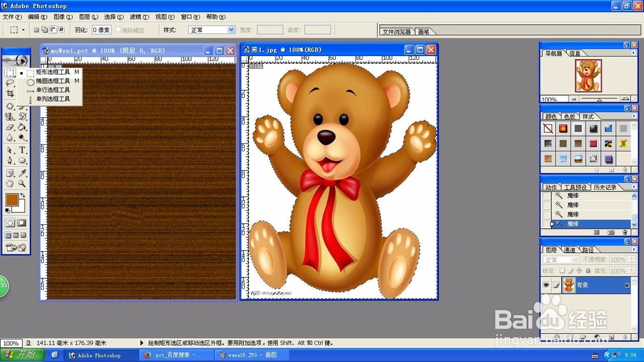Open 不透明度 opacity slider arrow
The image size is (644, 362).
click(x=632, y=260)
